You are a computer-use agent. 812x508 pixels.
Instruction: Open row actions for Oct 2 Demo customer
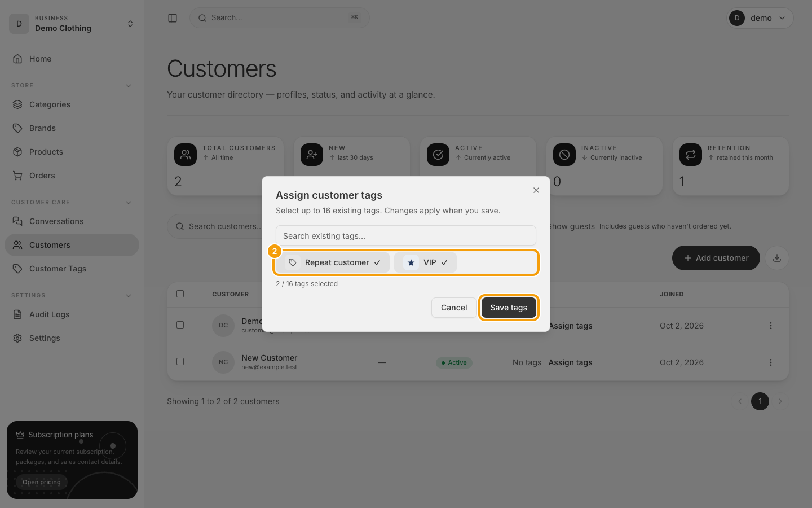point(771,326)
